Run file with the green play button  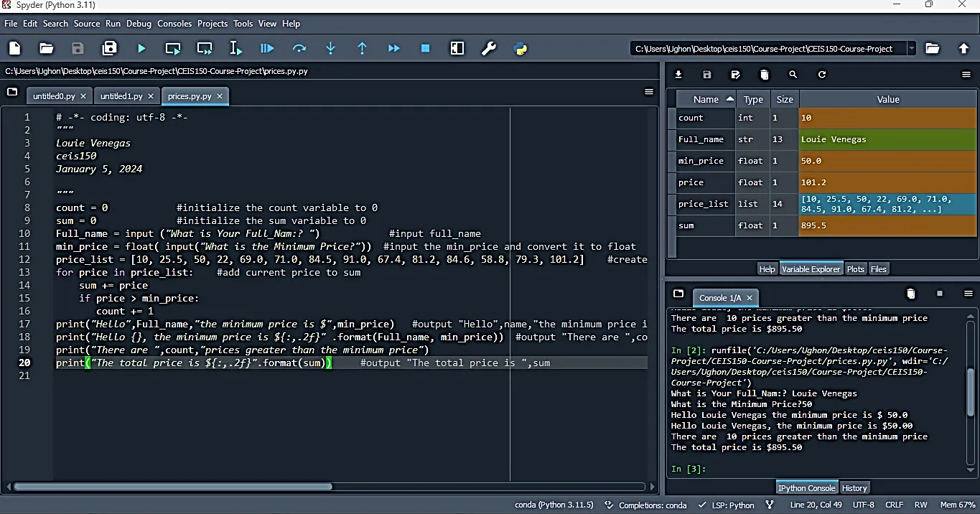pyautogui.click(x=141, y=48)
